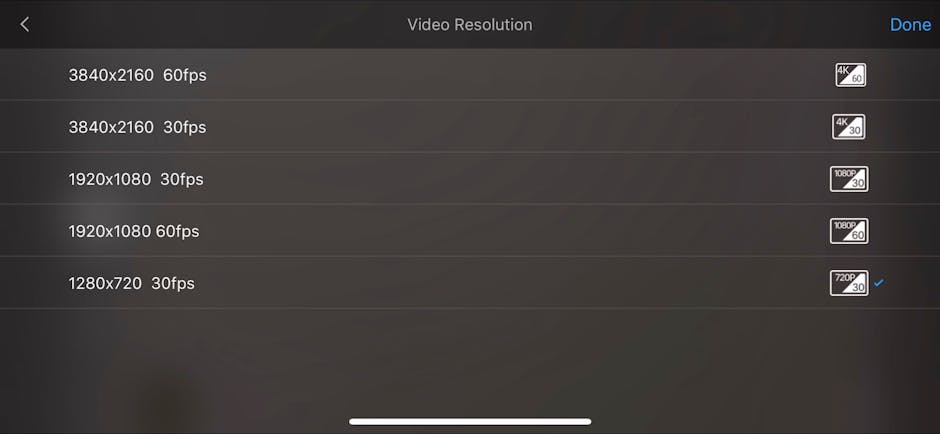Screen dimensions: 940x434
Task: Click the 60fps text in the first row
Action: pos(185,76)
